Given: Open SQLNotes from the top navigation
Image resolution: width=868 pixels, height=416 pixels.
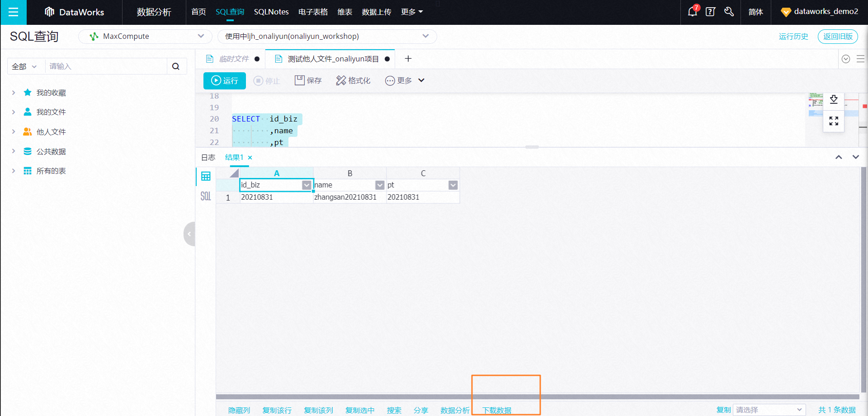Looking at the screenshot, I should 271,12.
